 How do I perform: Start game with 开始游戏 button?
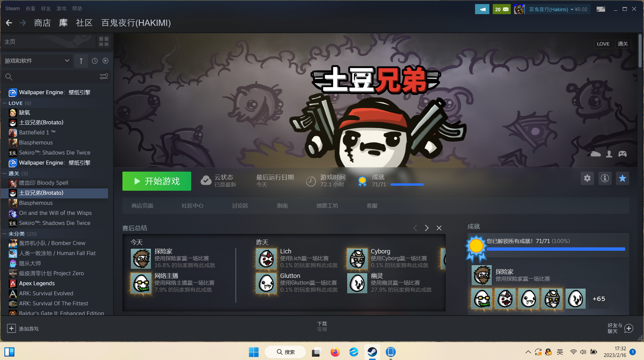157,181
